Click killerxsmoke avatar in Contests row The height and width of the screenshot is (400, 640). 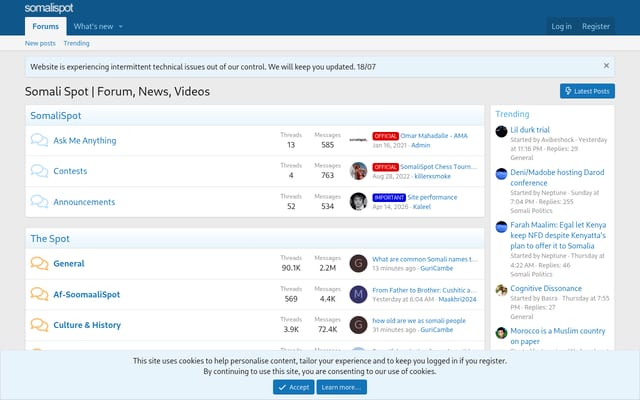point(358,171)
